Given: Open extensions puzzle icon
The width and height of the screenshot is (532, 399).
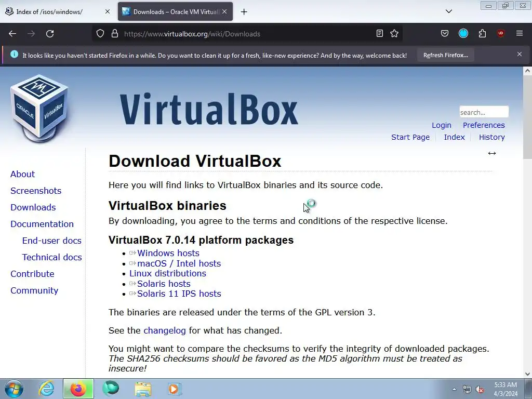Looking at the screenshot, I should pyautogui.click(x=482, y=34).
